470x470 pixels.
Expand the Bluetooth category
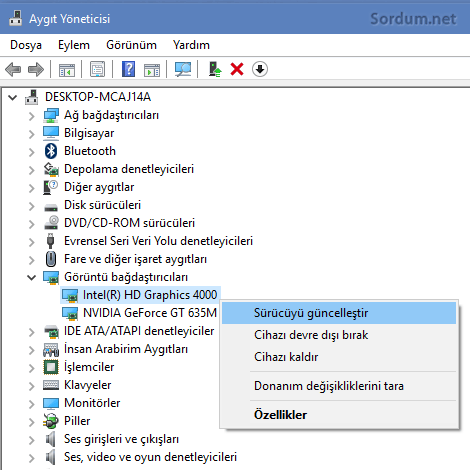tap(31, 152)
